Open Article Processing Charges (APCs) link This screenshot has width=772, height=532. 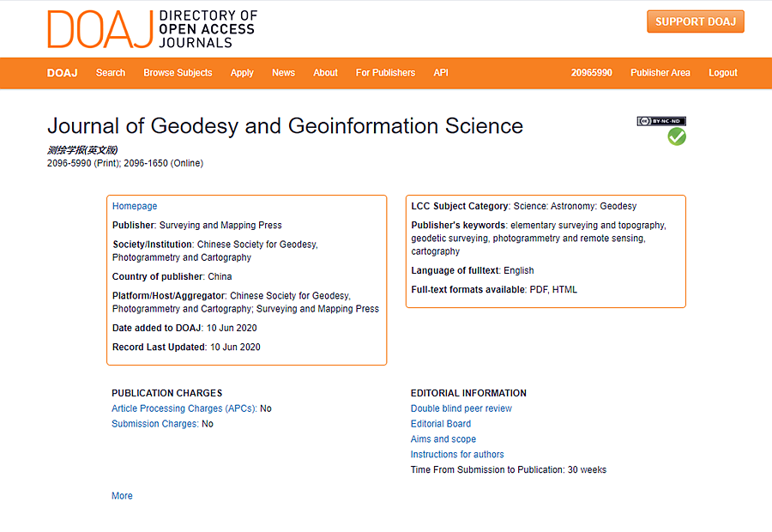(184, 408)
